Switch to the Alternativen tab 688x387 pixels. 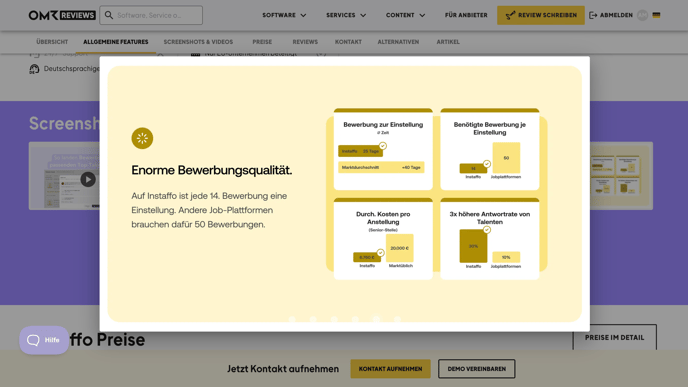pos(398,42)
